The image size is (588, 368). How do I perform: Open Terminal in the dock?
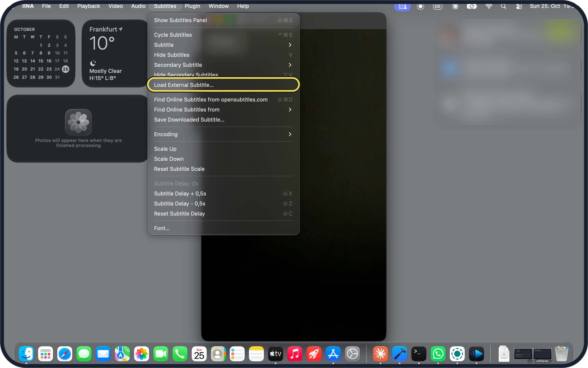point(419,354)
